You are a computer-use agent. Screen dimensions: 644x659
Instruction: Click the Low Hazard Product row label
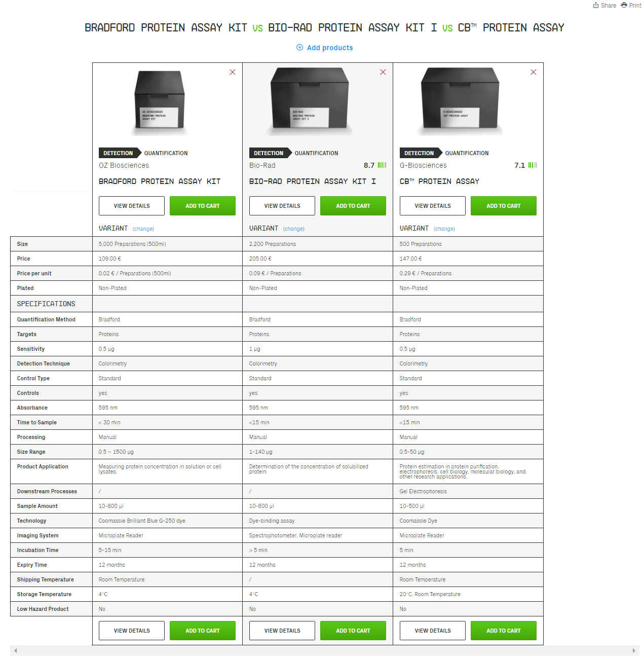[x=43, y=609]
